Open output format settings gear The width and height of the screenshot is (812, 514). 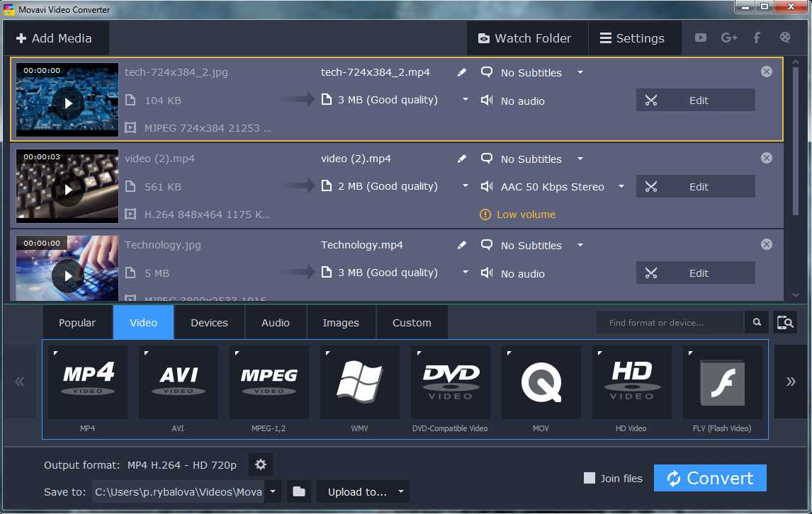pos(261,464)
